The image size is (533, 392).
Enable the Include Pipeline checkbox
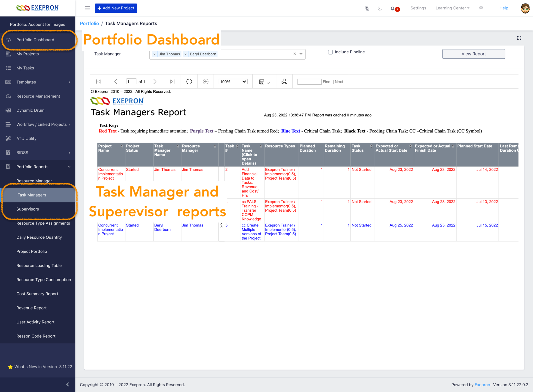coord(330,52)
